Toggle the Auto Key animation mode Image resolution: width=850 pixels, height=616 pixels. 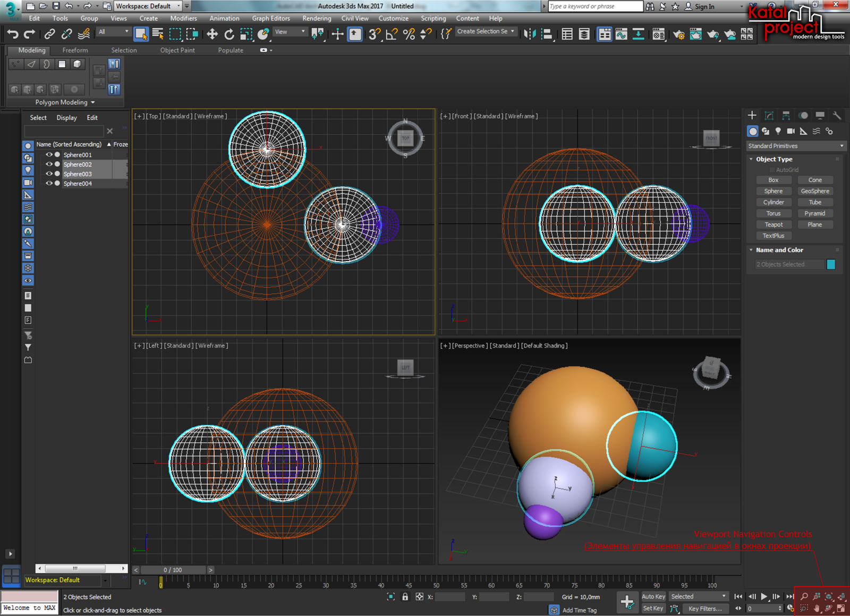pos(653,596)
